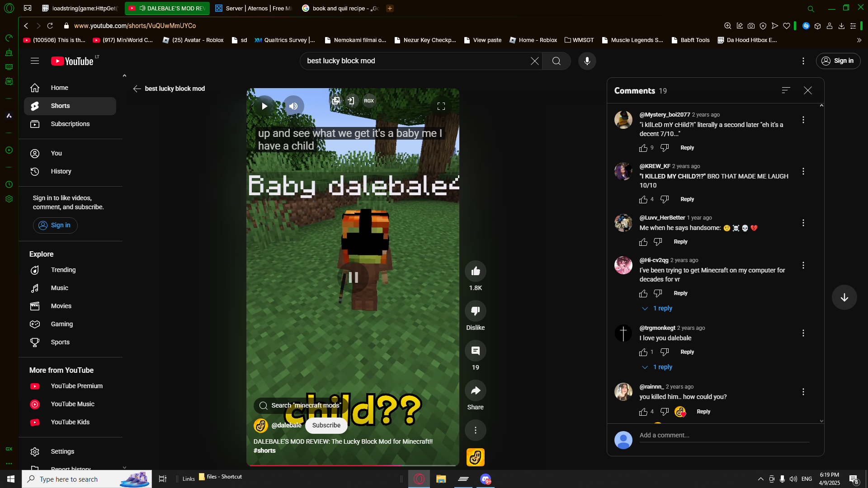868x488 pixels.
Task: Open a new browser tab
Action: coord(390,8)
